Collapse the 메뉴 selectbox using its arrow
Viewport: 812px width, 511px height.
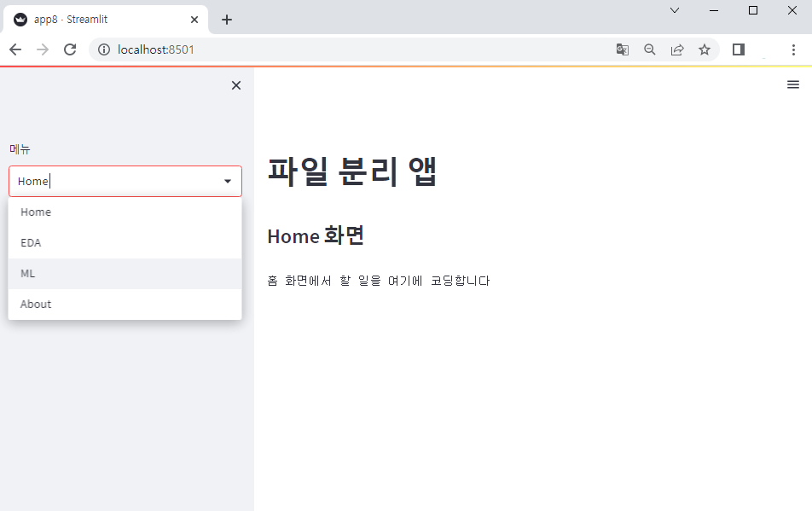(228, 181)
